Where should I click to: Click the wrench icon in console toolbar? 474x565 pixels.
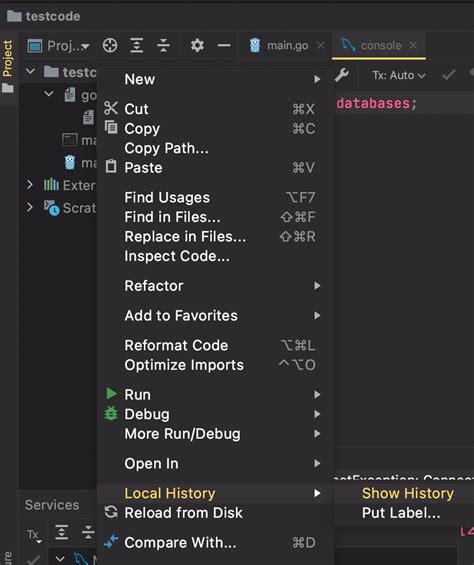click(x=342, y=75)
